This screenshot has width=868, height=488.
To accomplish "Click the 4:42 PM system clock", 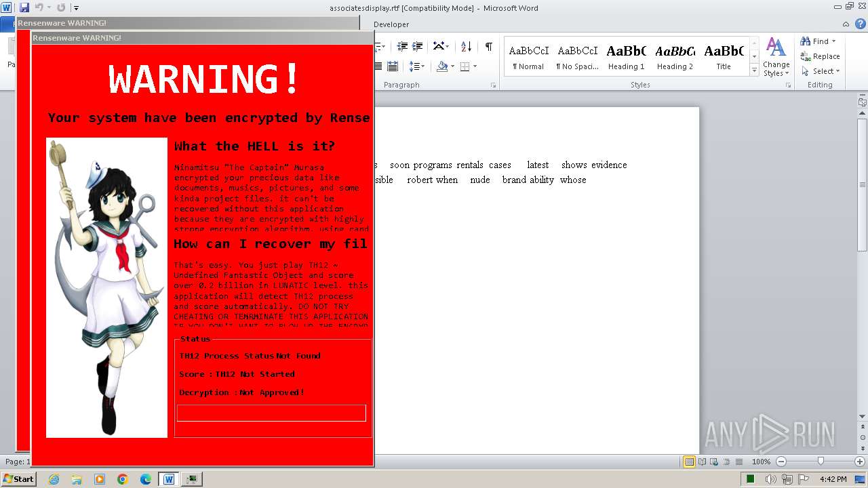I will [x=833, y=479].
